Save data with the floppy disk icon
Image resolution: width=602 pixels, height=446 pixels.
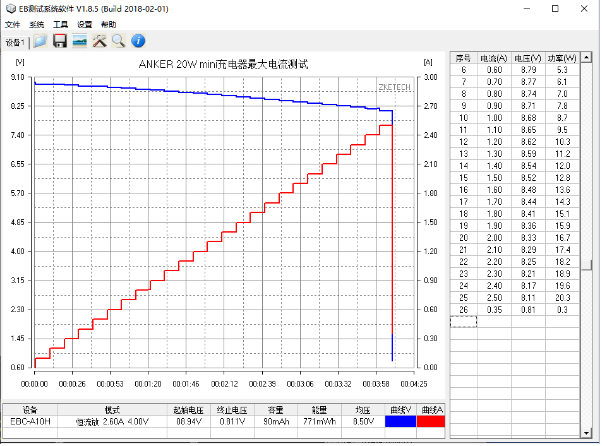click(60, 41)
